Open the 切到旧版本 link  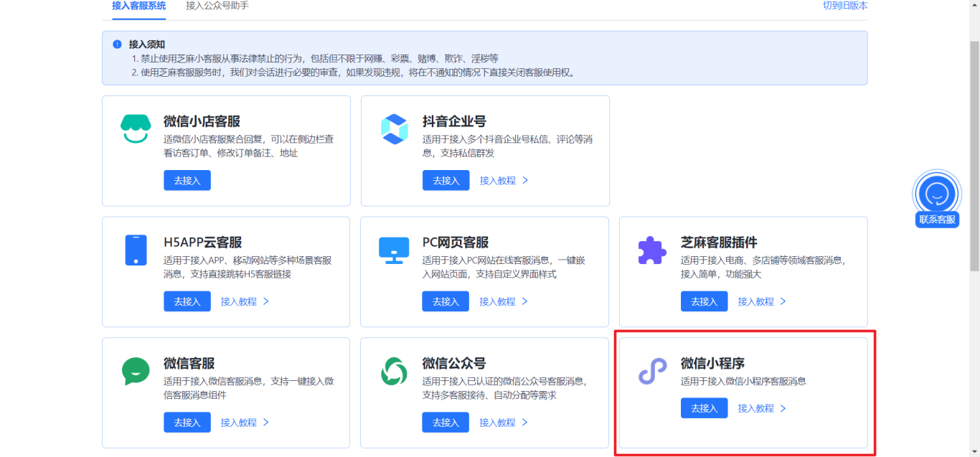[x=847, y=5]
